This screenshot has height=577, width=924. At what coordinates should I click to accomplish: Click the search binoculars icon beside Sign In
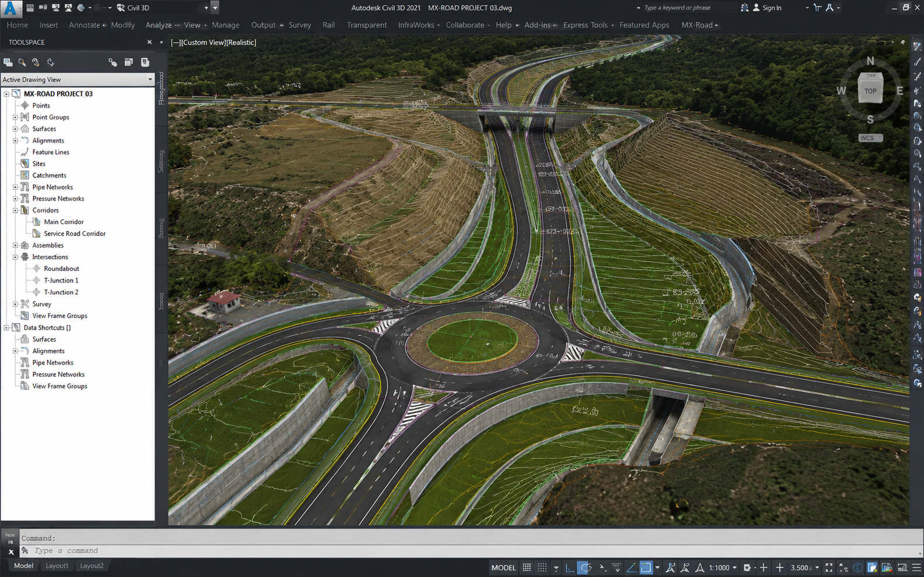click(x=745, y=8)
